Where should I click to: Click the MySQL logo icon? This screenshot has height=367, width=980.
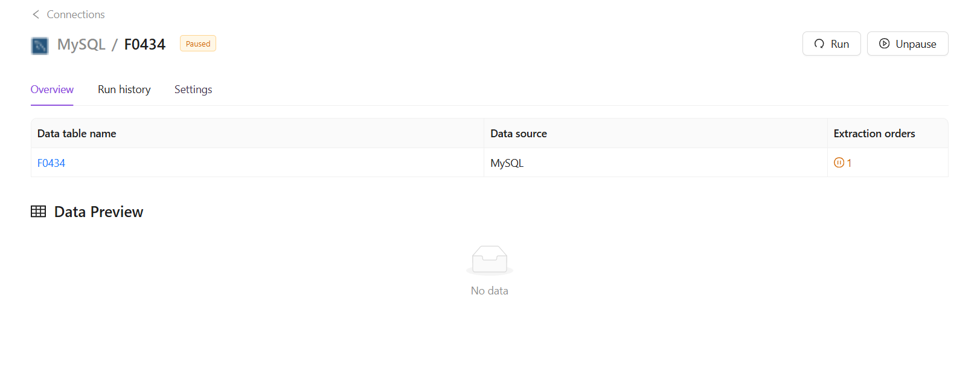pyautogui.click(x=40, y=45)
